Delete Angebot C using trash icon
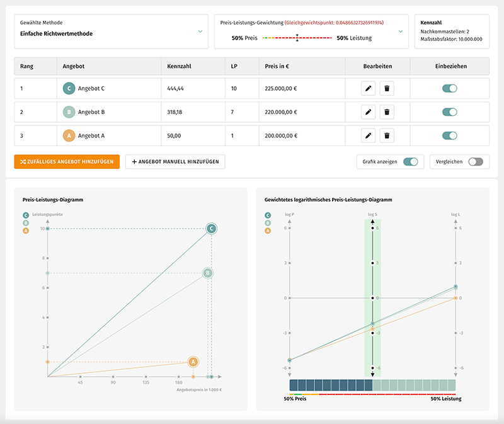Image resolution: width=504 pixels, height=424 pixels. (387, 89)
